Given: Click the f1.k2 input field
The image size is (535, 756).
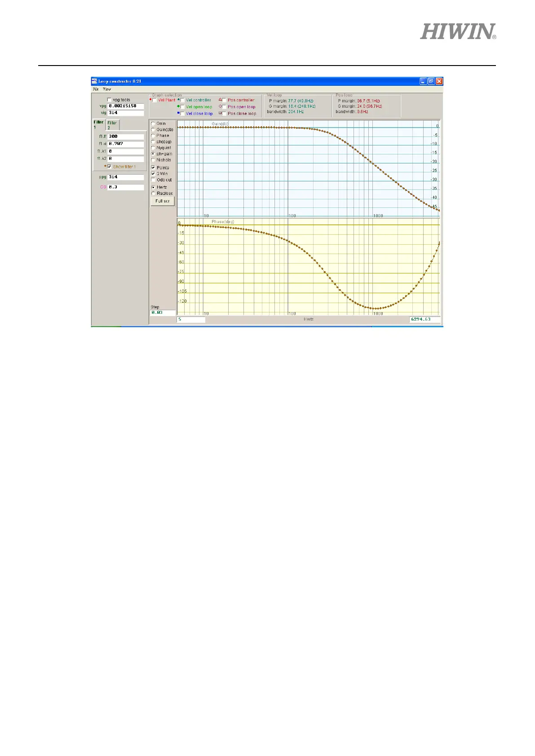Looking at the screenshot, I should [x=126, y=158].
